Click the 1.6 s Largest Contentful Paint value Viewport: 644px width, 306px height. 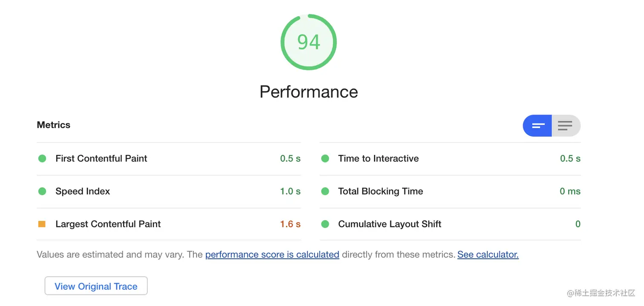[290, 224]
